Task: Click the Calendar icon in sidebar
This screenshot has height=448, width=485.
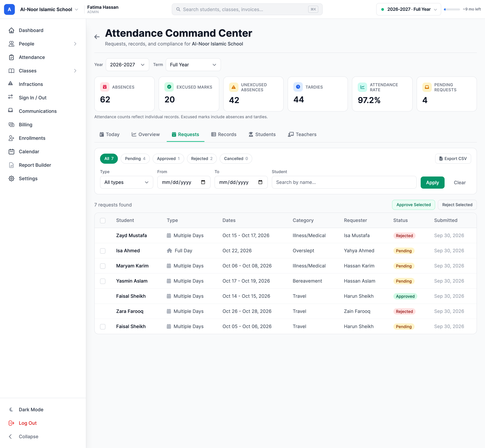Action: click(x=11, y=152)
